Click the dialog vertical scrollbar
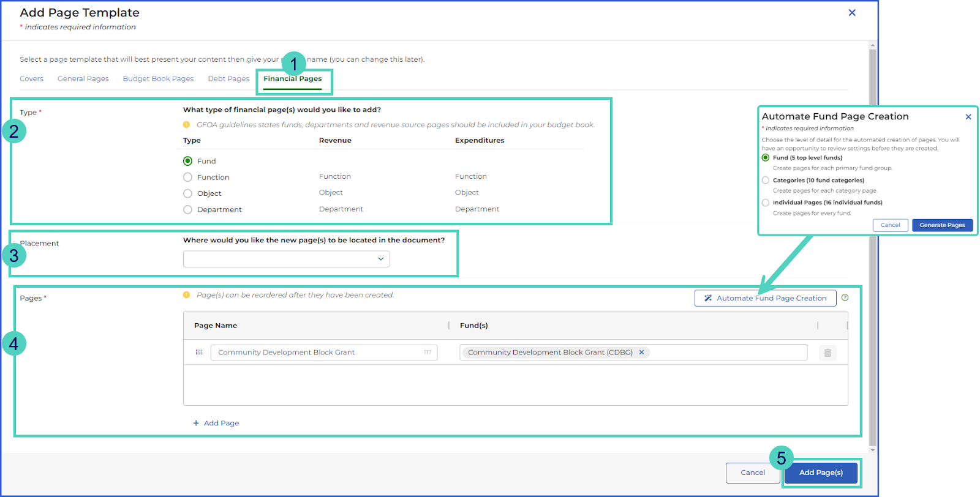The height and width of the screenshot is (497, 980). click(x=873, y=247)
